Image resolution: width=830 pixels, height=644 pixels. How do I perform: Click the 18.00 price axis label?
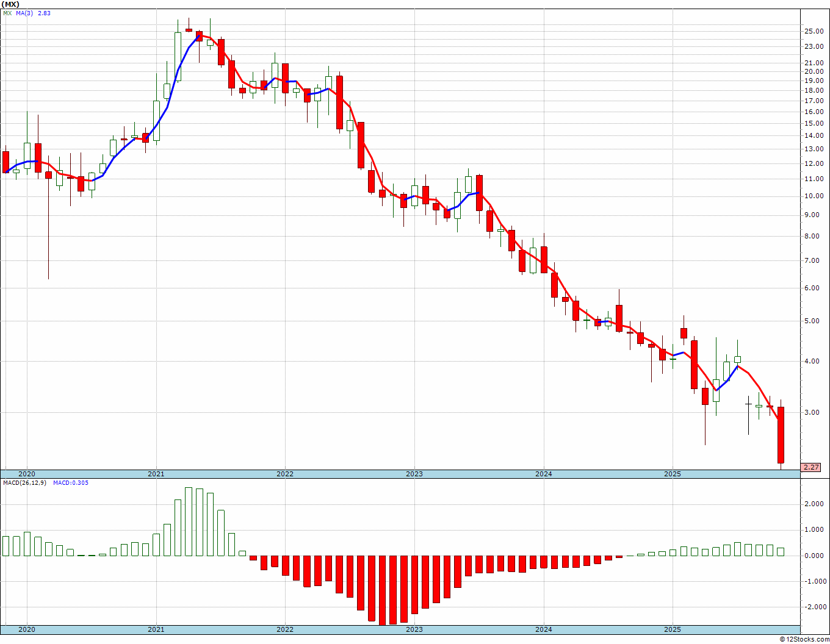pyautogui.click(x=814, y=90)
